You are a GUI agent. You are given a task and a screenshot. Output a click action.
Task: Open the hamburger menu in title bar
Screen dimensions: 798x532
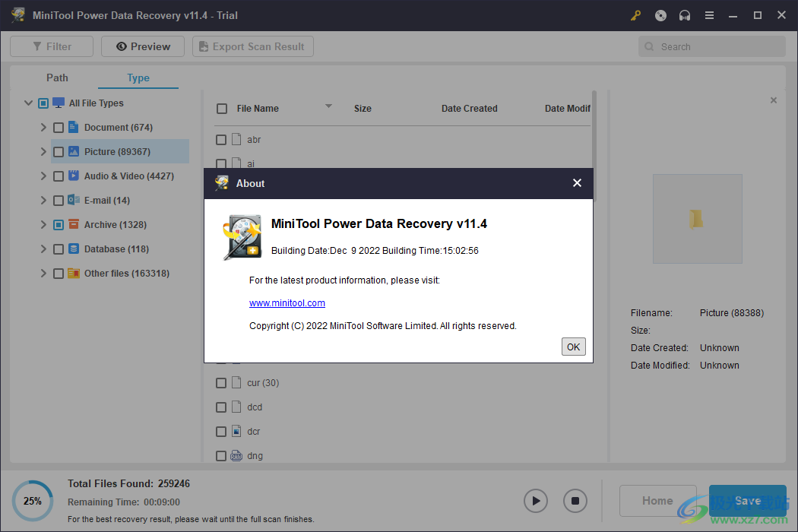(x=709, y=15)
